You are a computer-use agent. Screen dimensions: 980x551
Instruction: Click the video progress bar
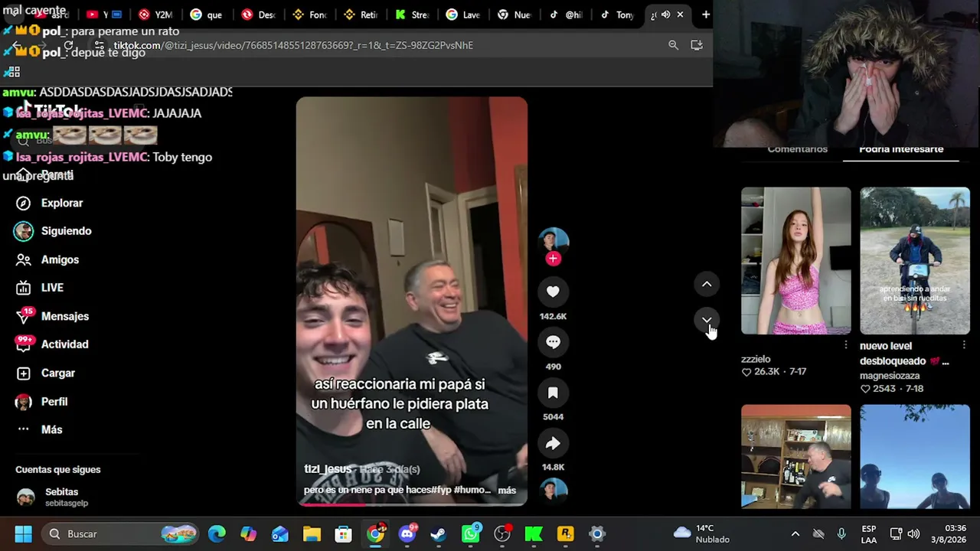point(412,504)
